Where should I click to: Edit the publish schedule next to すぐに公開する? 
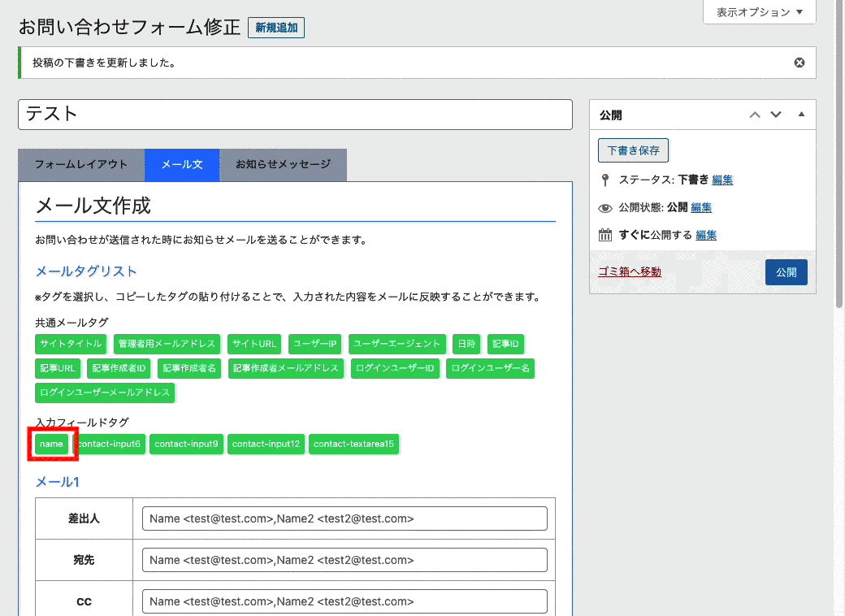point(706,236)
